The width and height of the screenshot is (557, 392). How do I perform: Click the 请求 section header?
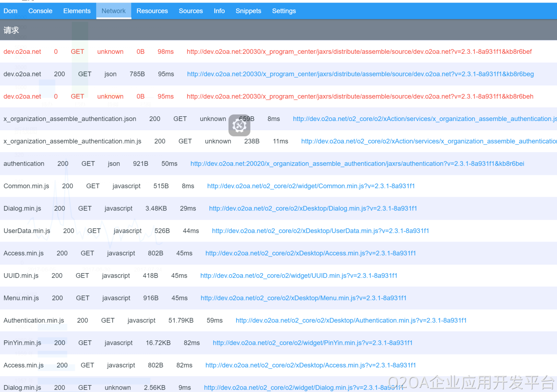pyautogui.click(x=11, y=30)
